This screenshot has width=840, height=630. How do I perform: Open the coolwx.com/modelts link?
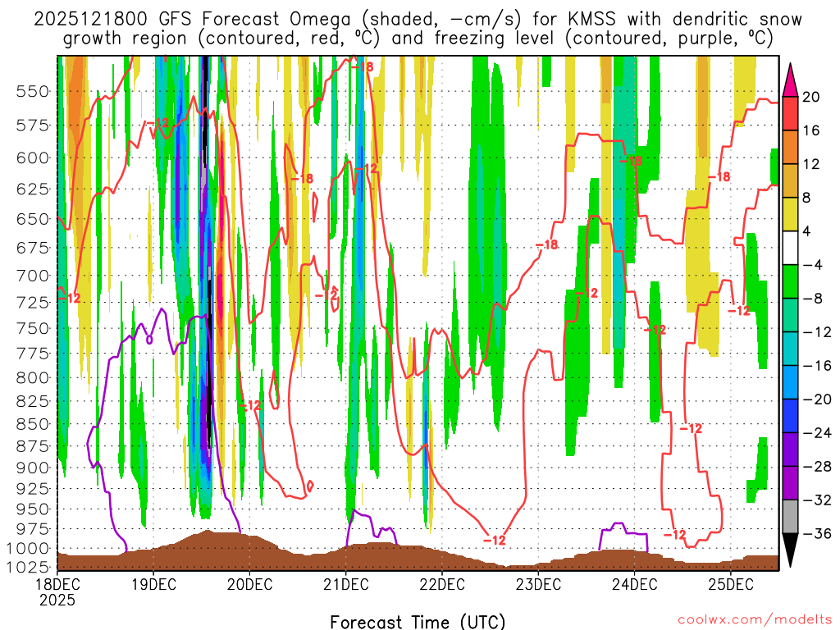[755, 620]
